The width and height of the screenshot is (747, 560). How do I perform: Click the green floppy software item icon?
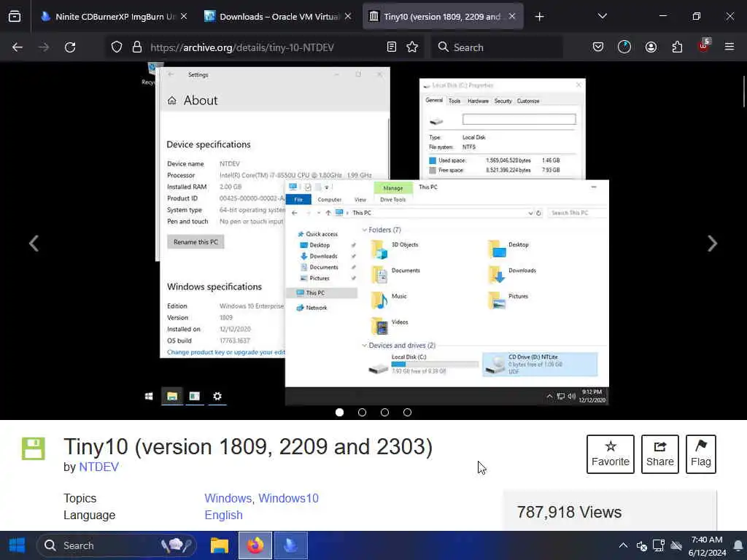coord(34,448)
